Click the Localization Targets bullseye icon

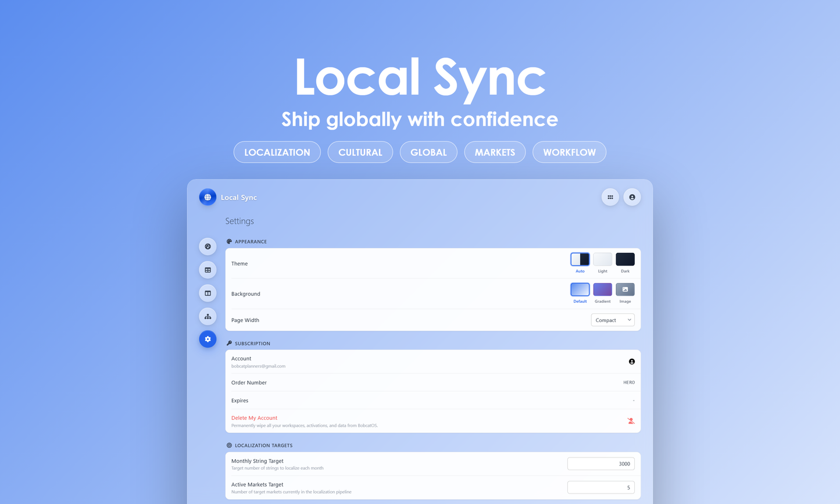(229, 445)
